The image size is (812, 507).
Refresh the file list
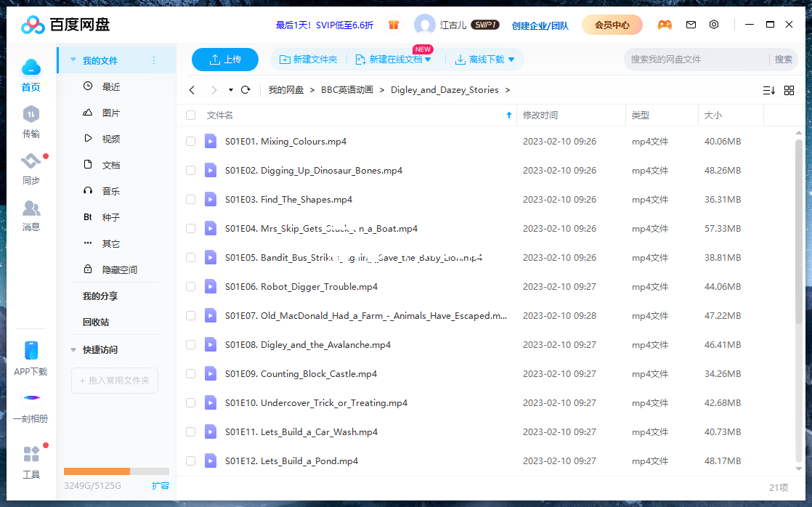(x=246, y=90)
